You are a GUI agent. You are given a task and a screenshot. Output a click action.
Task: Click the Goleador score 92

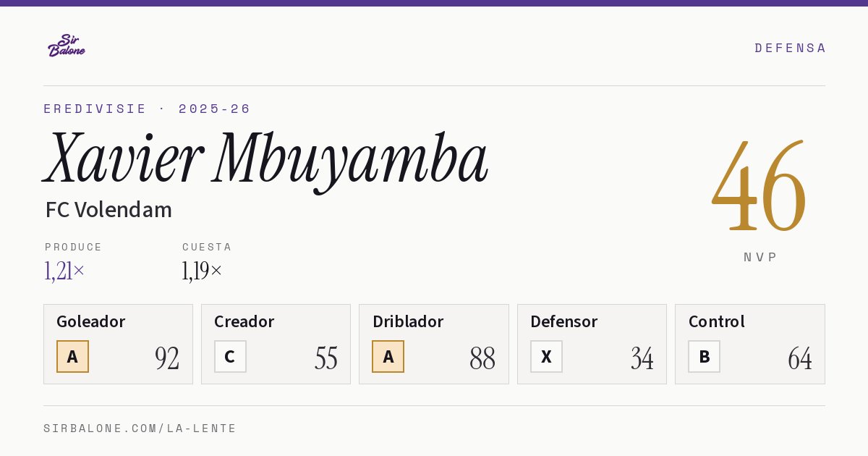(167, 358)
